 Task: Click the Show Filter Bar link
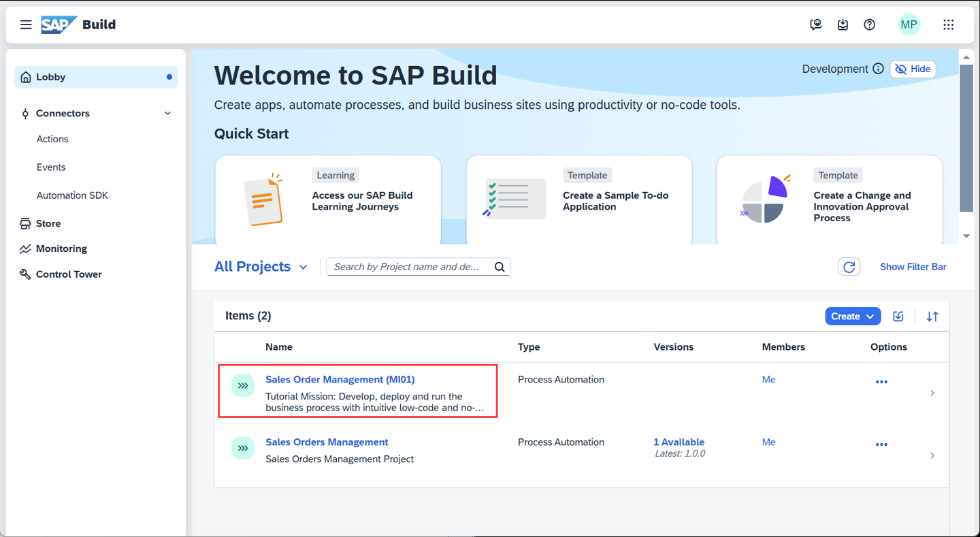[913, 267]
